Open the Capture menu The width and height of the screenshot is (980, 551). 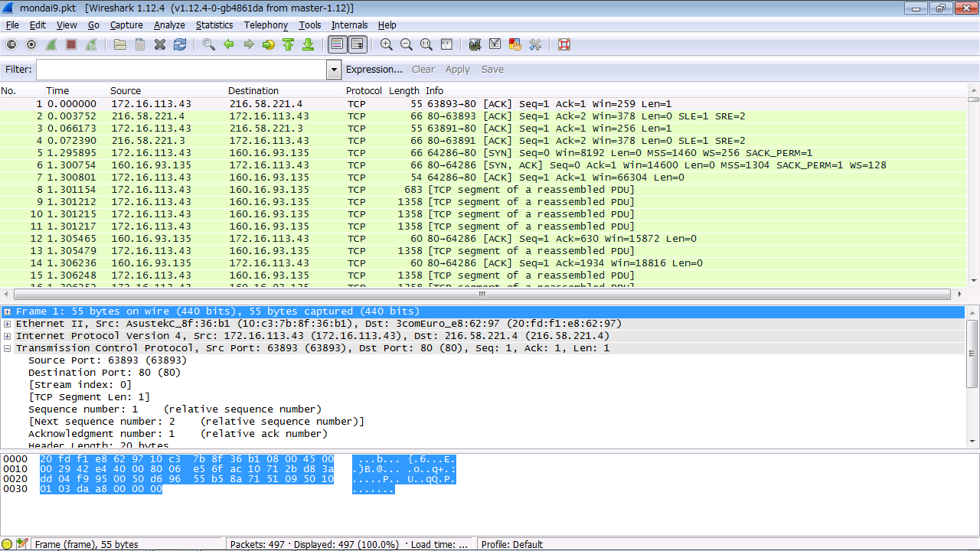[126, 25]
